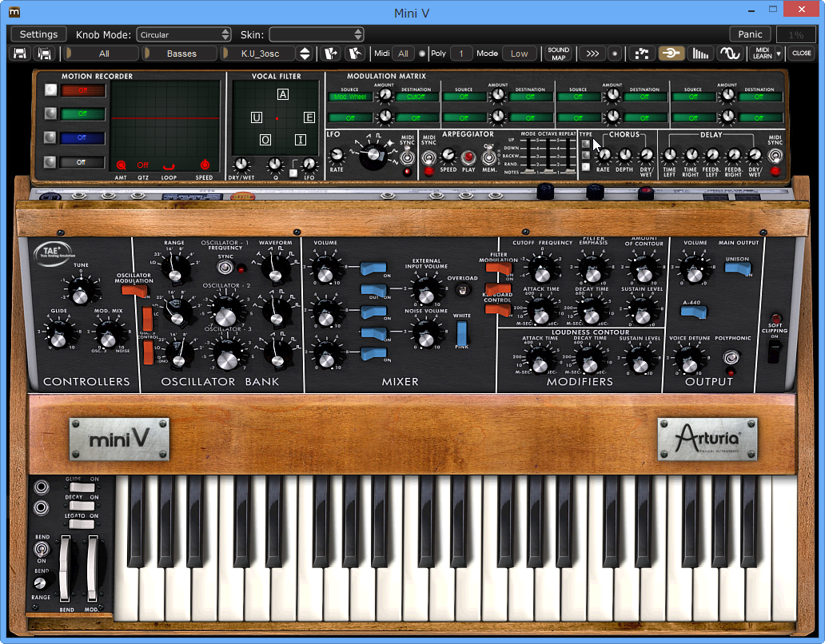This screenshot has height=644, width=825.
Task: Select vowel A in Vocal Filter
Action: (x=283, y=94)
